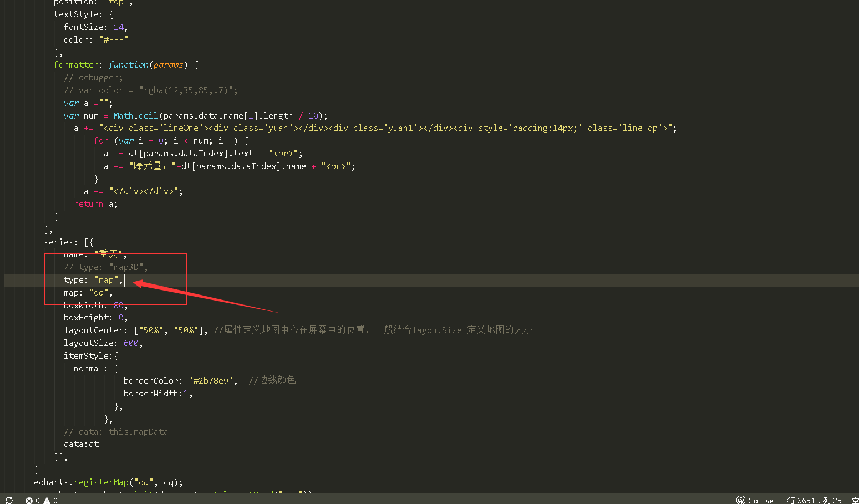Click borderColor '#2b78e9' value
Image resolution: width=859 pixels, height=504 pixels.
[211, 381]
